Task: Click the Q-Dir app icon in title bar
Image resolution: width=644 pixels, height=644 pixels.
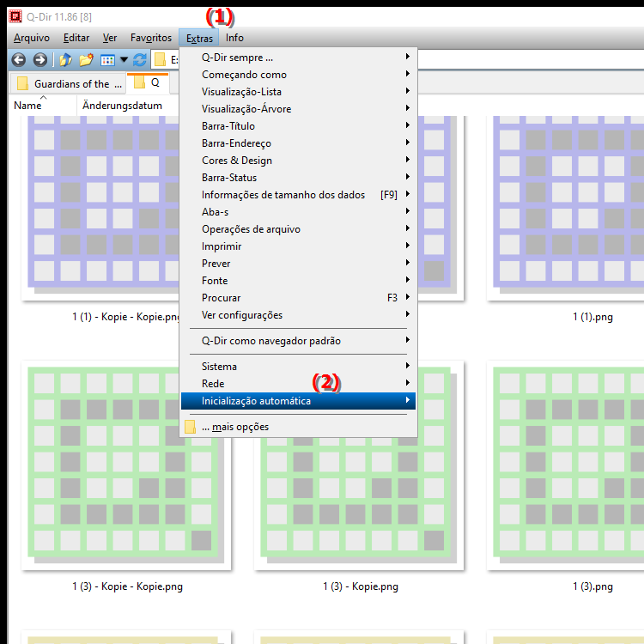Action: tap(15, 16)
